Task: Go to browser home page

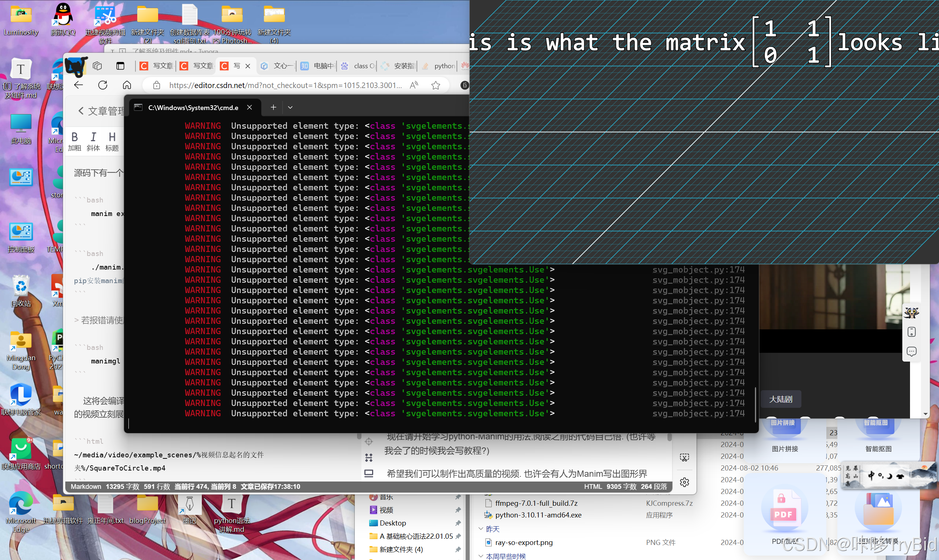Action: point(127,85)
